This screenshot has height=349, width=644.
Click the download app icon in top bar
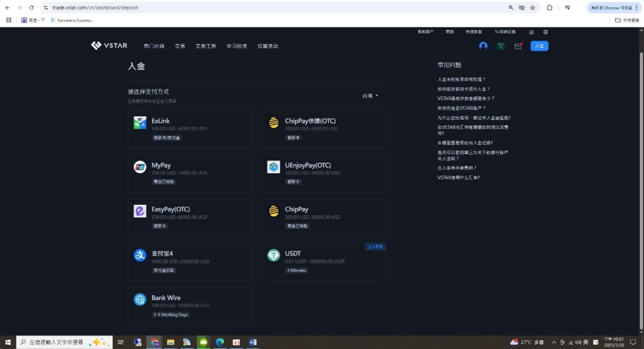531,32
